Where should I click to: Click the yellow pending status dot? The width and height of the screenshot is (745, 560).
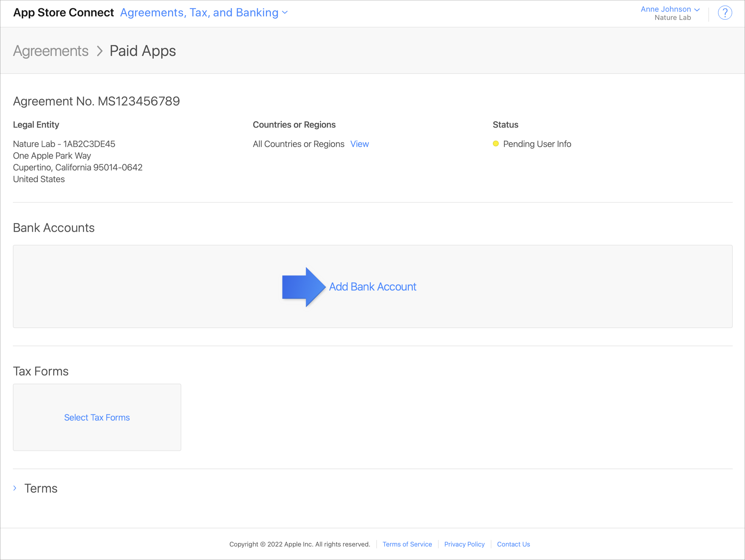(x=496, y=144)
